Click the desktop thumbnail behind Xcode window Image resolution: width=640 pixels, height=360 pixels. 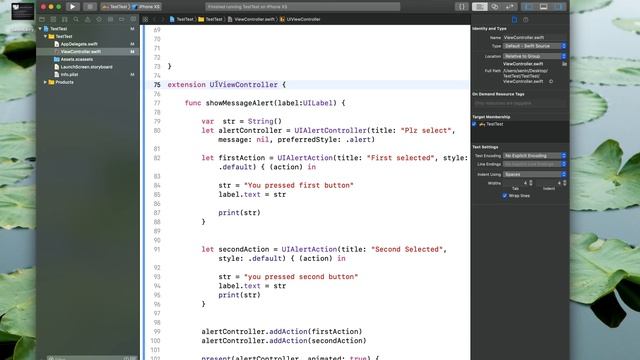point(22,11)
